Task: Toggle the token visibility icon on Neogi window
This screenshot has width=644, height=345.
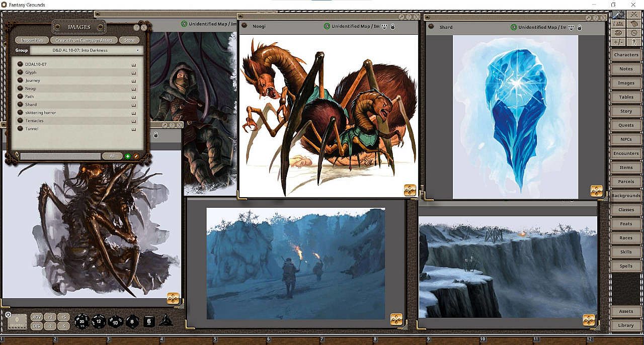Action: coord(384,26)
